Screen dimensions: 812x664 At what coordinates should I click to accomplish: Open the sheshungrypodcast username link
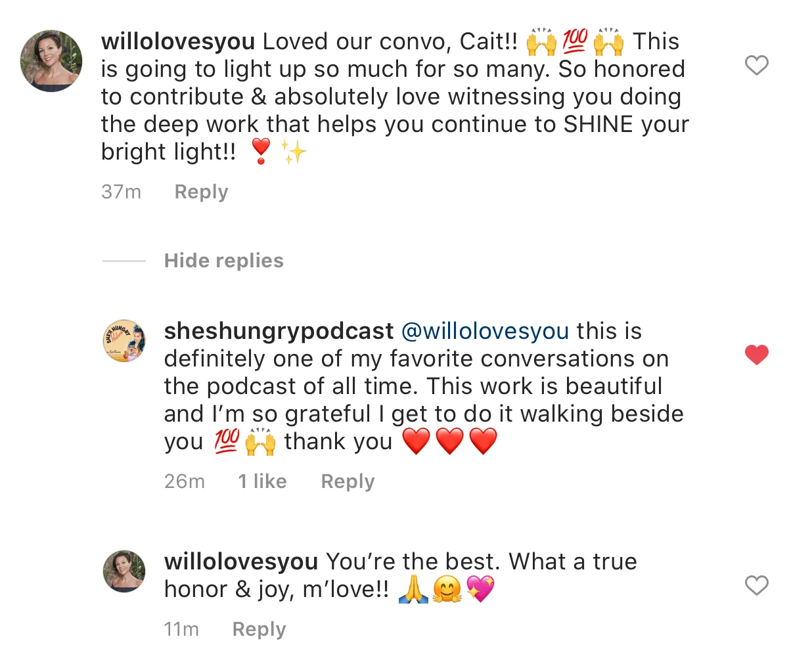pyautogui.click(x=279, y=330)
